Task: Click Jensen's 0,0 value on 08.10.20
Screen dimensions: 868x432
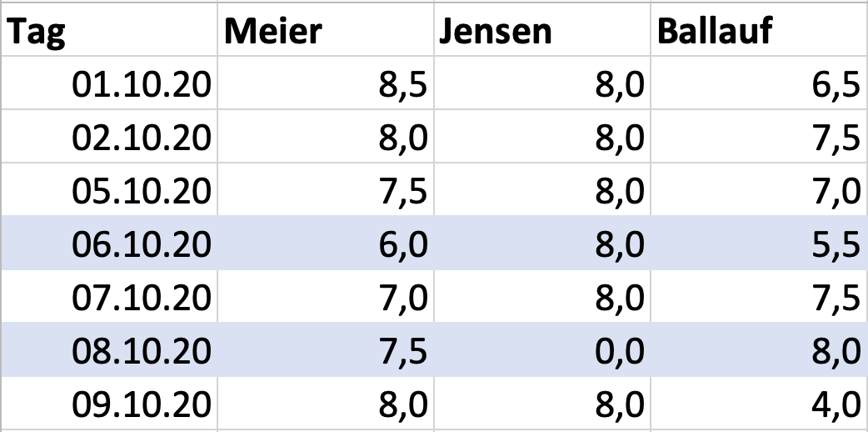Action: tap(542, 349)
